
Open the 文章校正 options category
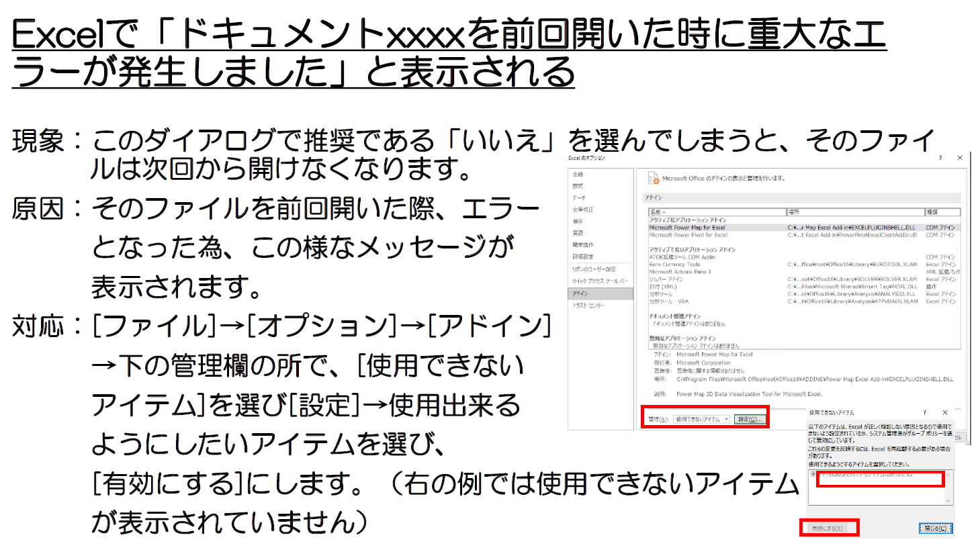click(600, 210)
